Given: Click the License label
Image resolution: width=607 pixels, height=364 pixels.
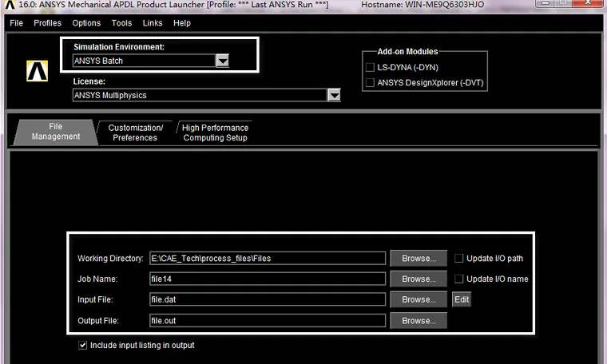Looking at the screenshot, I should click(89, 81).
